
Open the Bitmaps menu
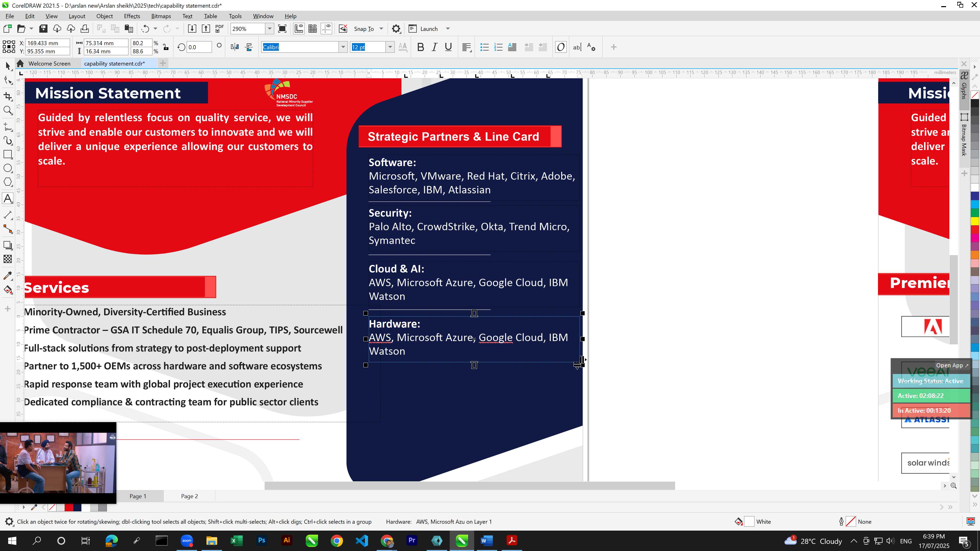click(161, 16)
